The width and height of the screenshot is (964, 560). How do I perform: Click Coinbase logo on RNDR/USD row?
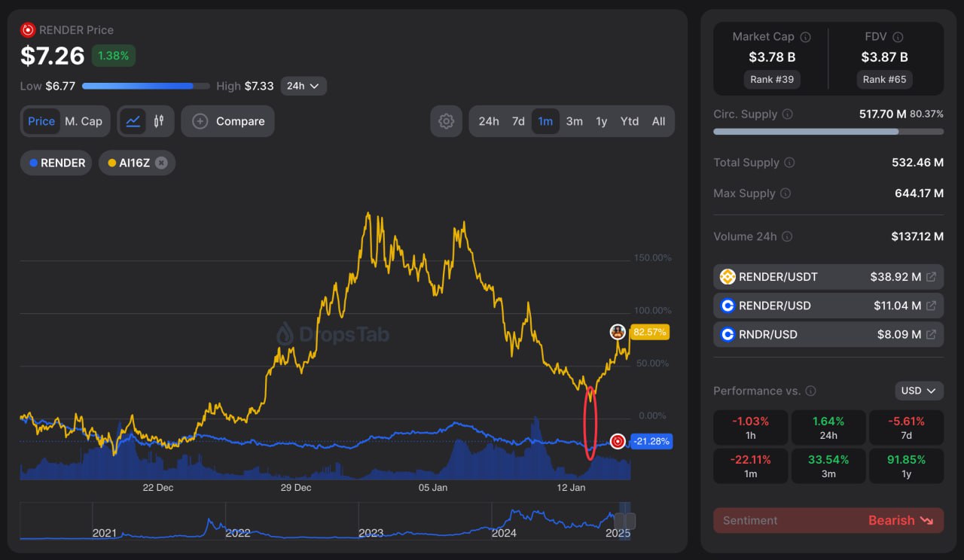728,334
